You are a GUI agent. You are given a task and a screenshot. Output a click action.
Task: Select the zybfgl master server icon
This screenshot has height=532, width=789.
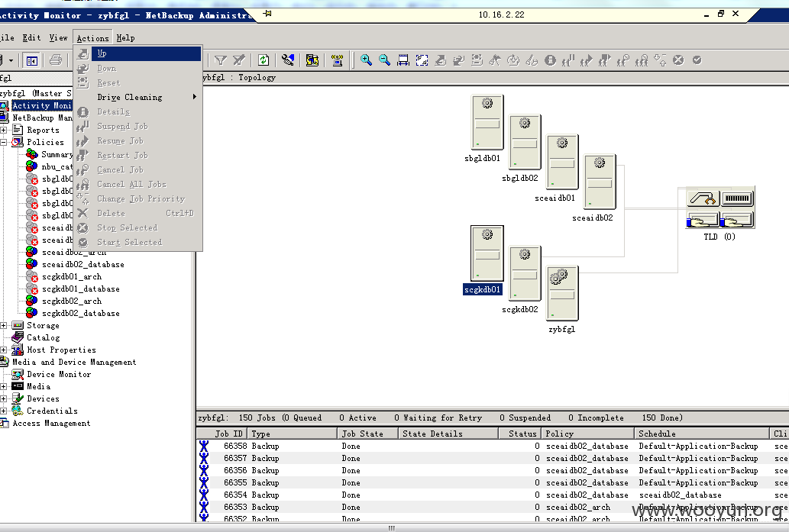click(x=562, y=293)
